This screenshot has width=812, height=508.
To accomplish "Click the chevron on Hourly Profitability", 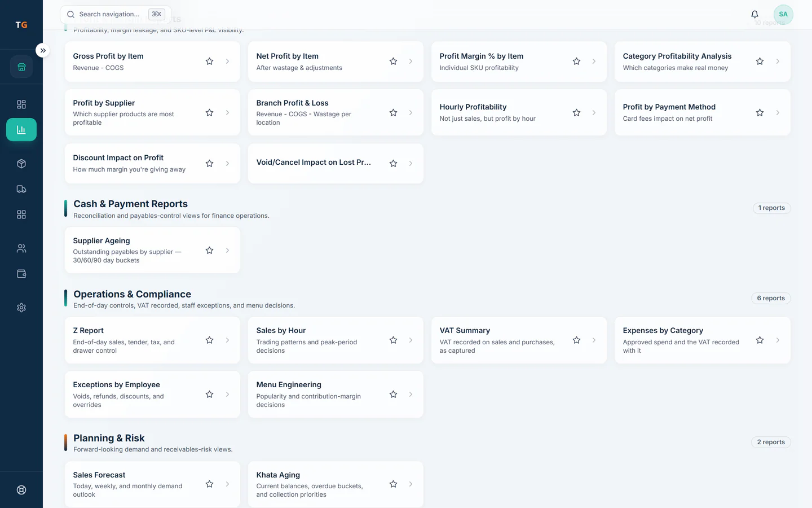I will point(594,113).
